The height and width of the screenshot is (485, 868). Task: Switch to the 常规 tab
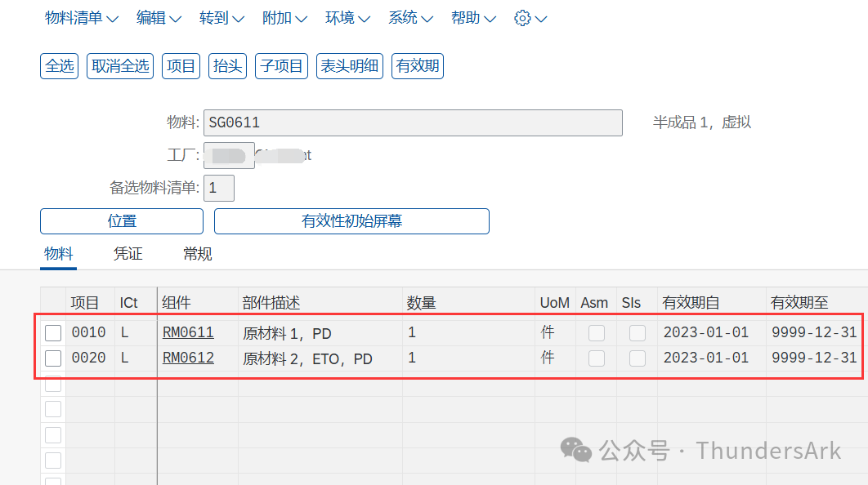[x=198, y=254]
